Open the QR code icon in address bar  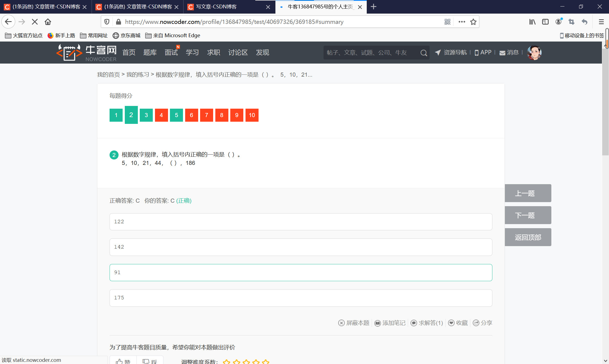pyautogui.click(x=448, y=22)
